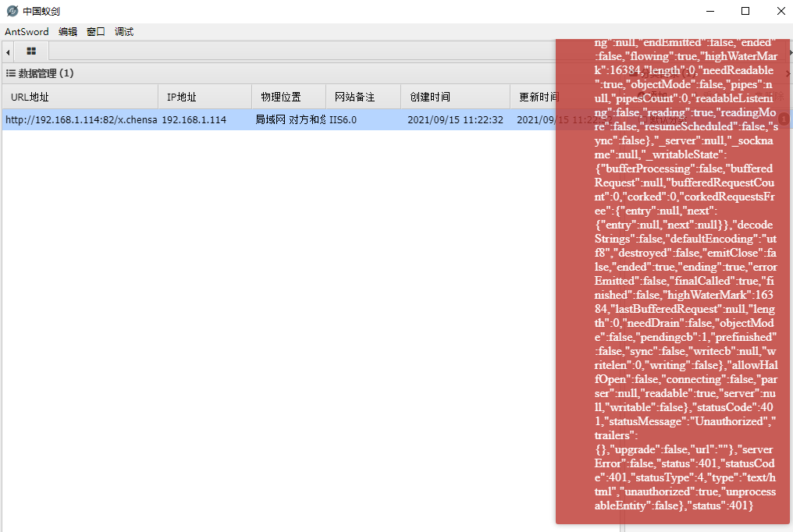793x532 pixels.
Task: Click the list icon beside 数据管理
Action: click(x=11, y=73)
